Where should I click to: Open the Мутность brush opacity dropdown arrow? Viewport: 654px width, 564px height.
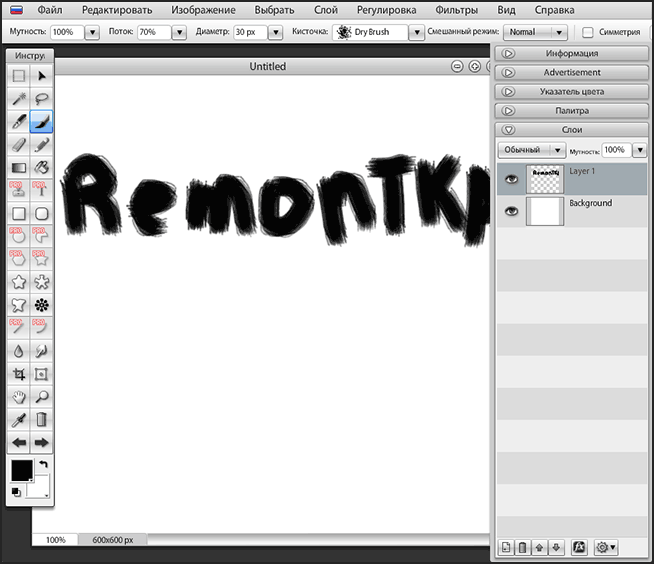[92, 32]
